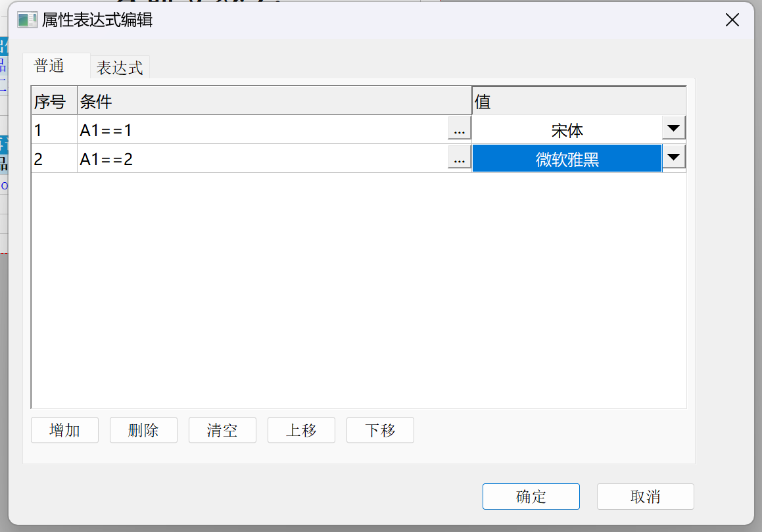Switch to the 表达式 tab
Screen dimensions: 762x532
[120, 68]
